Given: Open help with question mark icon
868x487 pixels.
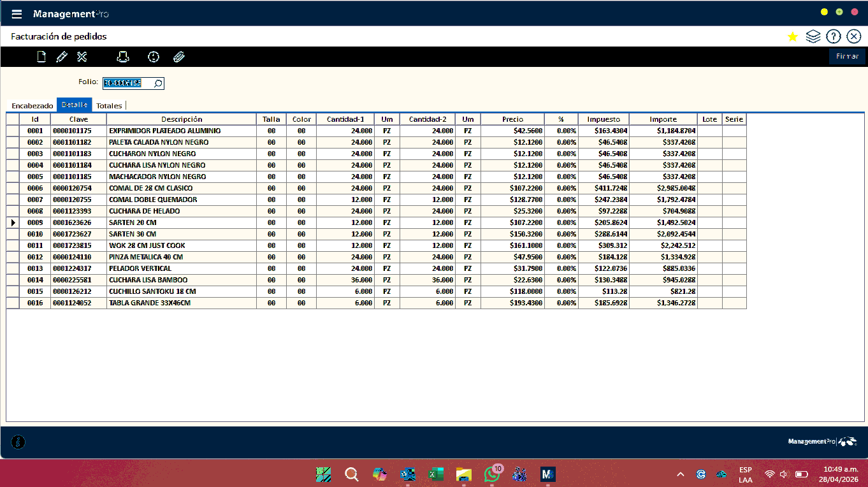Looking at the screenshot, I should coord(833,37).
